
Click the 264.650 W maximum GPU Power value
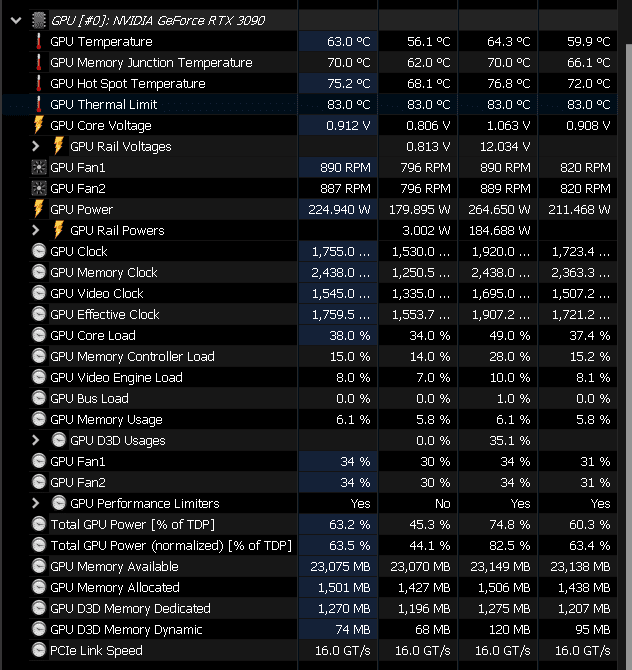(x=499, y=209)
